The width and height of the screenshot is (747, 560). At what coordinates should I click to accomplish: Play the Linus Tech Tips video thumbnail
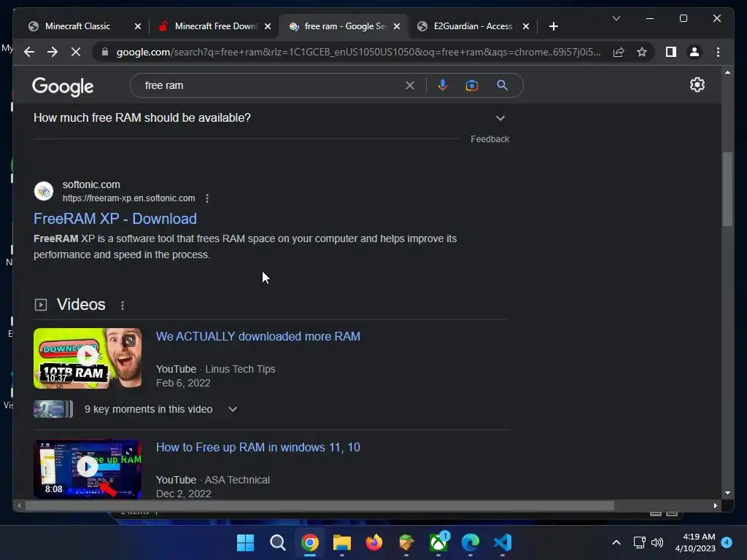tap(88, 358)
